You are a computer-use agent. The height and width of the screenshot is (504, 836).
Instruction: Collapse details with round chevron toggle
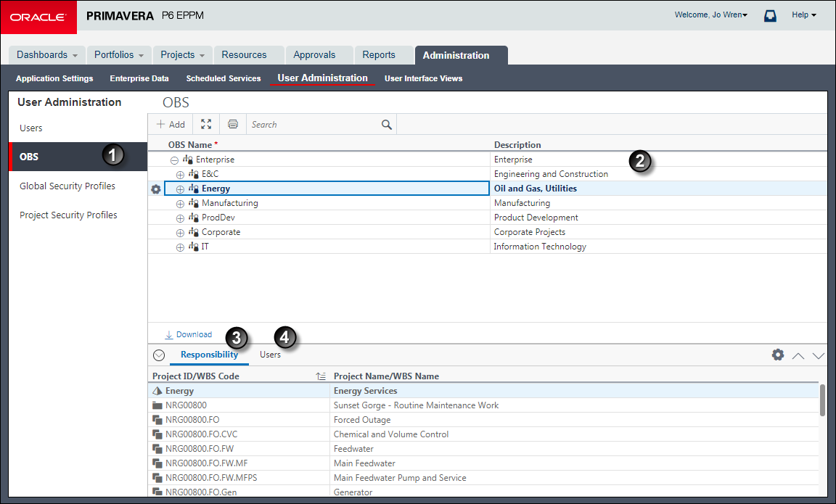tap(159, 355)
